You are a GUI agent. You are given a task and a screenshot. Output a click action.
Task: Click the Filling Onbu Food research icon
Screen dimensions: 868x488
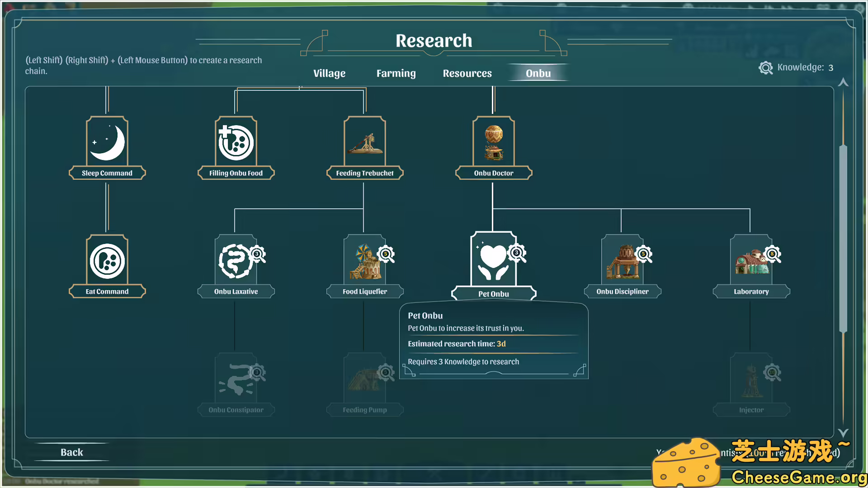tap(236, 142)
